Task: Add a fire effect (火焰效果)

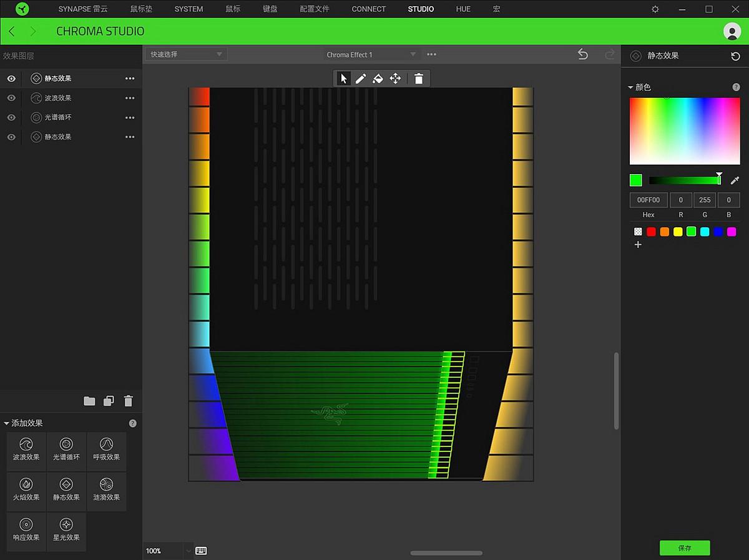Action: coord(26,490)
